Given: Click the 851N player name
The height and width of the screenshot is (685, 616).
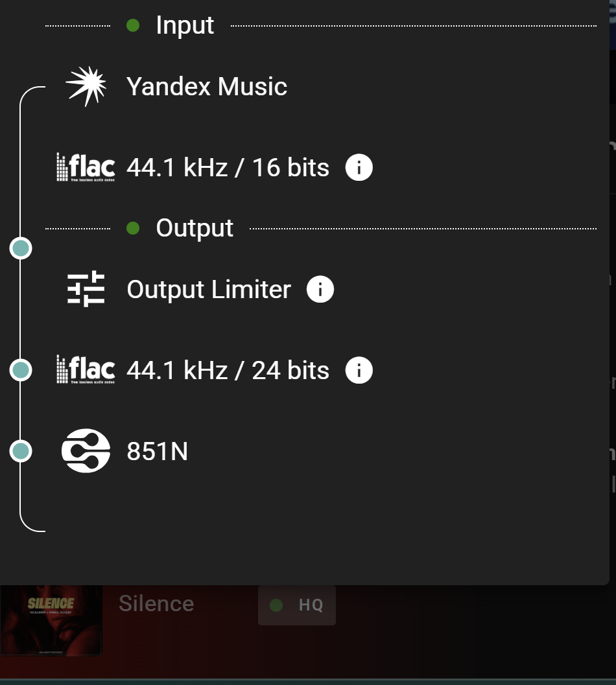Looking at the screenshot, I should [158, 451].
